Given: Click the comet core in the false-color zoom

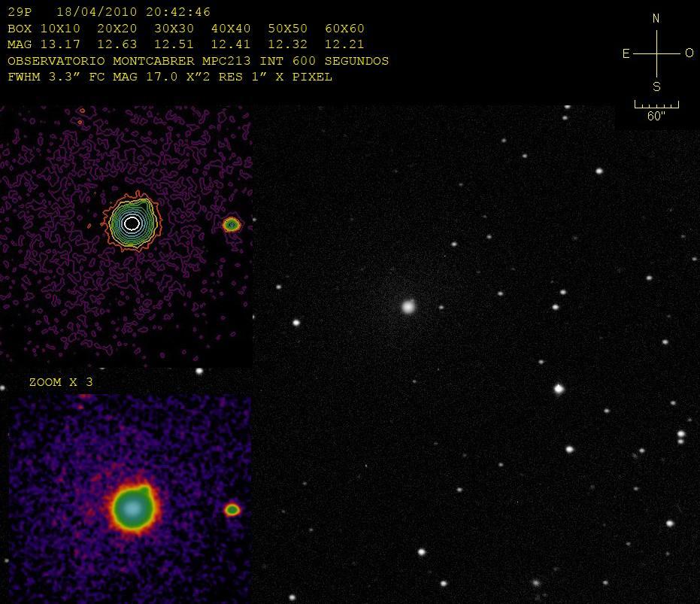Looking at the screenshot, I should point(132,508).
